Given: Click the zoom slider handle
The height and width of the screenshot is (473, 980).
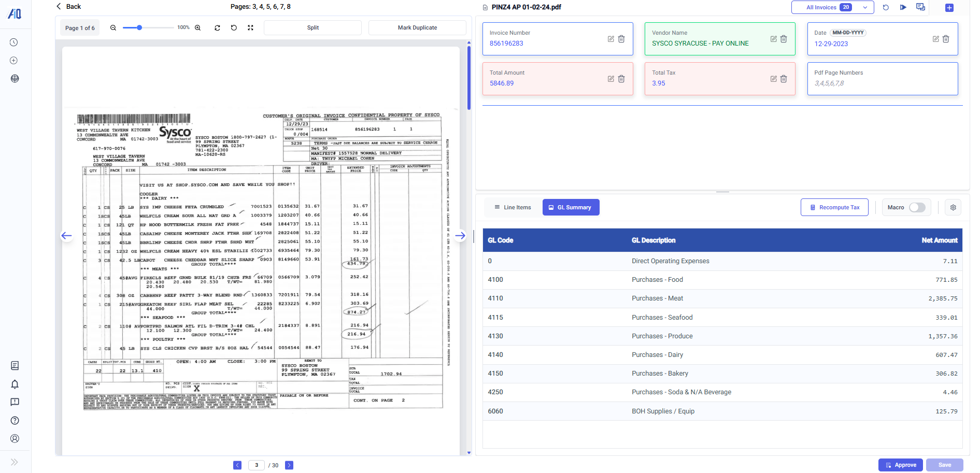Looking at the screenshot, I should coord(139,27).
